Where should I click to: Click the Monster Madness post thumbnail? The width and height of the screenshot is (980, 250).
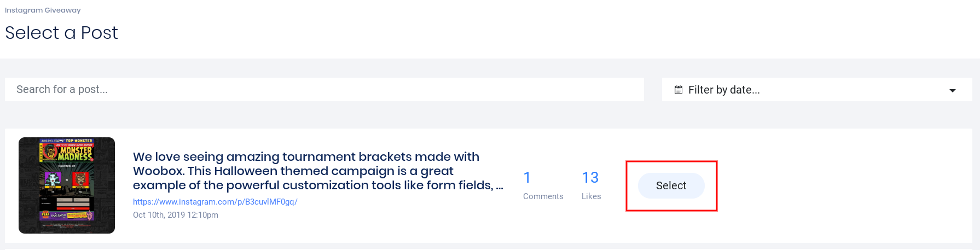click(67, 185)
